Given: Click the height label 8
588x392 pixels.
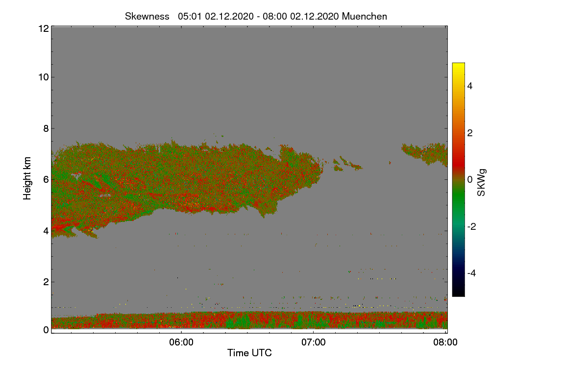Looking at the screenshot, I should 45,128.
